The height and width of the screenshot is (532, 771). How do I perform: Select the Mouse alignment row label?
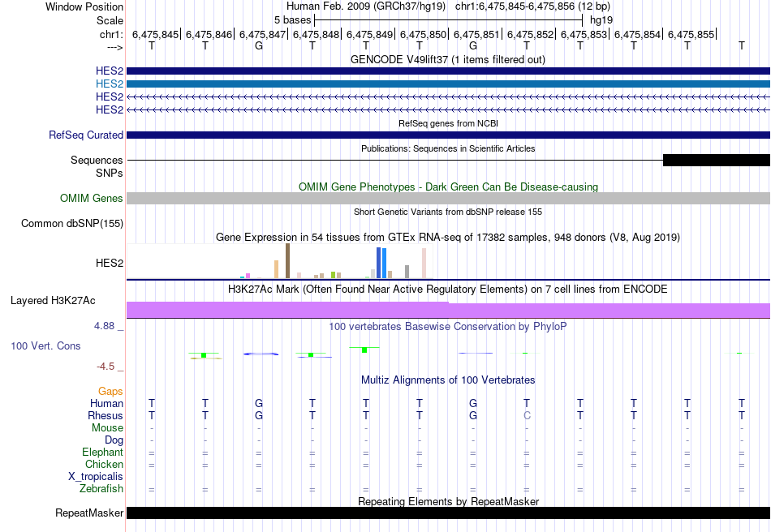coord(107,428)
